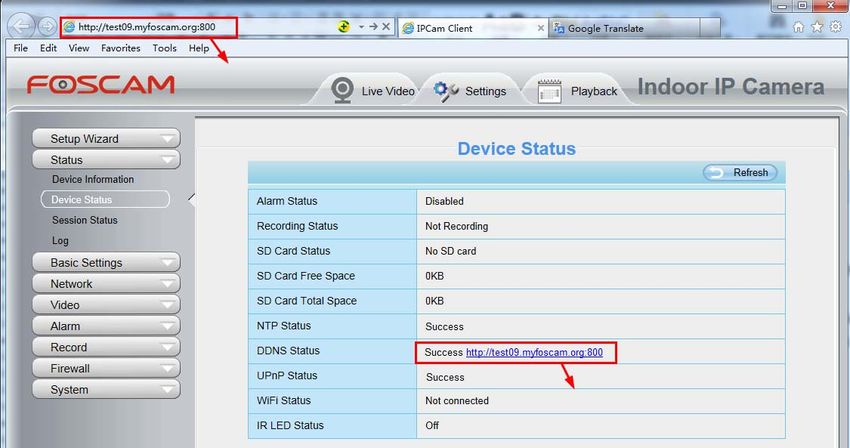The width and height of the screenshot is (850, 448).
Task: Open the File menu
Action: pos(21,48)
